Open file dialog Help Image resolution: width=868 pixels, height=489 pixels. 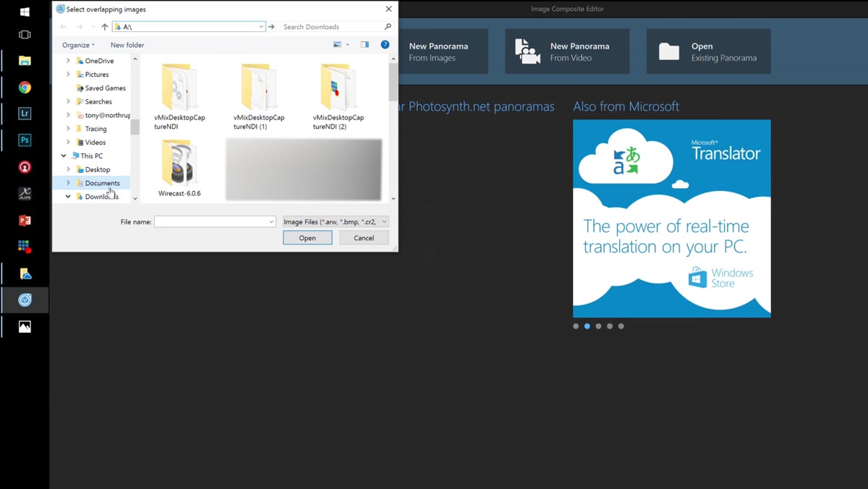(x=385, y=45)
